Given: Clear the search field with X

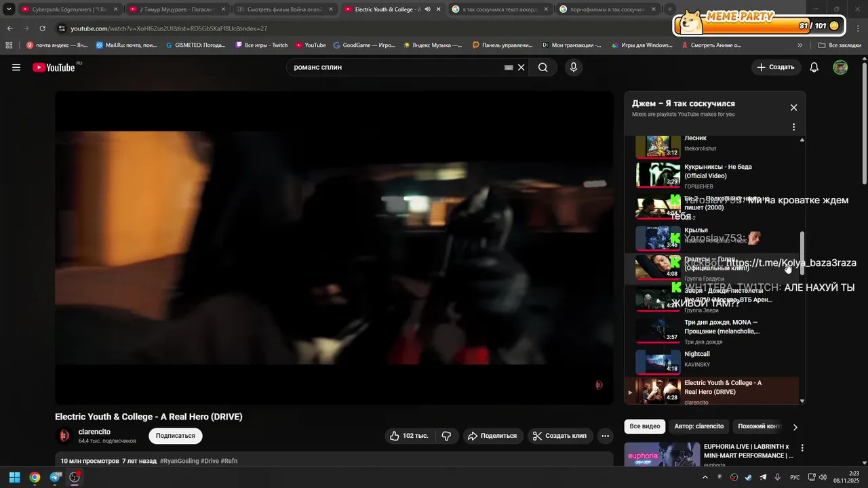Looking at the screenshot, I should click(521, 68).
